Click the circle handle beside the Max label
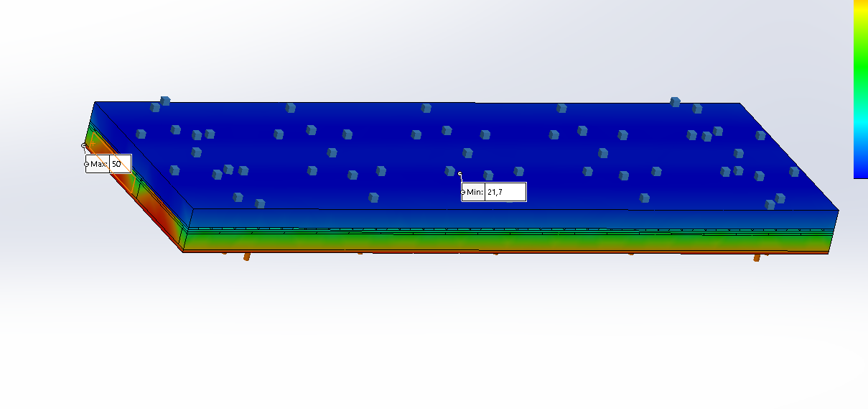 click(x=87, y=165)
